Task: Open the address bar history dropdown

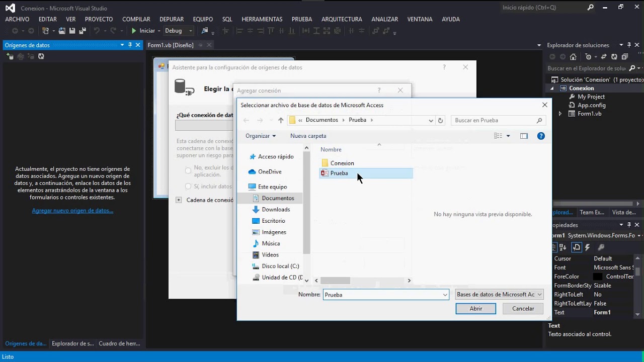Action: pos(431,121)
